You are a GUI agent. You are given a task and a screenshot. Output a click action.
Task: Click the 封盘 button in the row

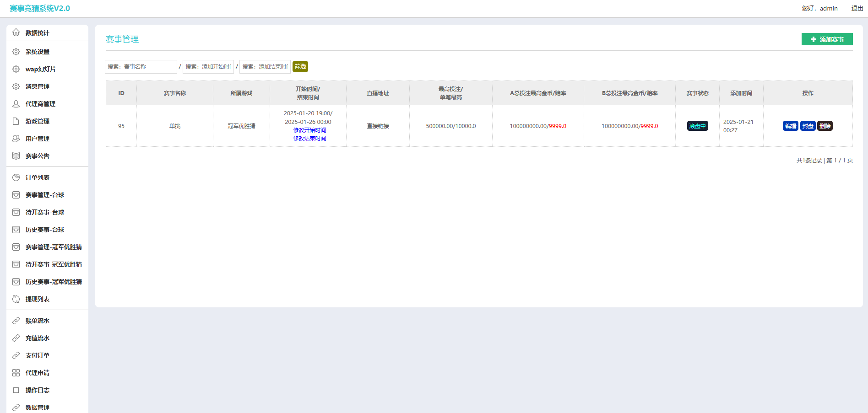click(x=808, y=126)
